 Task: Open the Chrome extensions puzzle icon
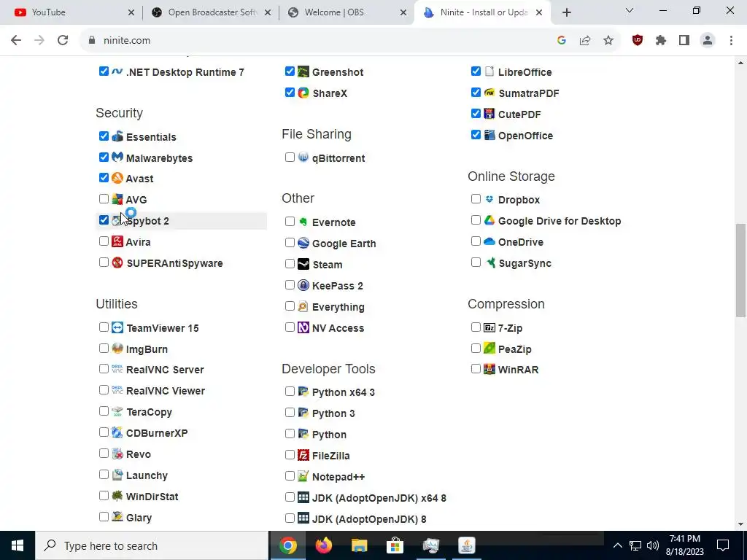pyautogui.click(x=661, y=41)
